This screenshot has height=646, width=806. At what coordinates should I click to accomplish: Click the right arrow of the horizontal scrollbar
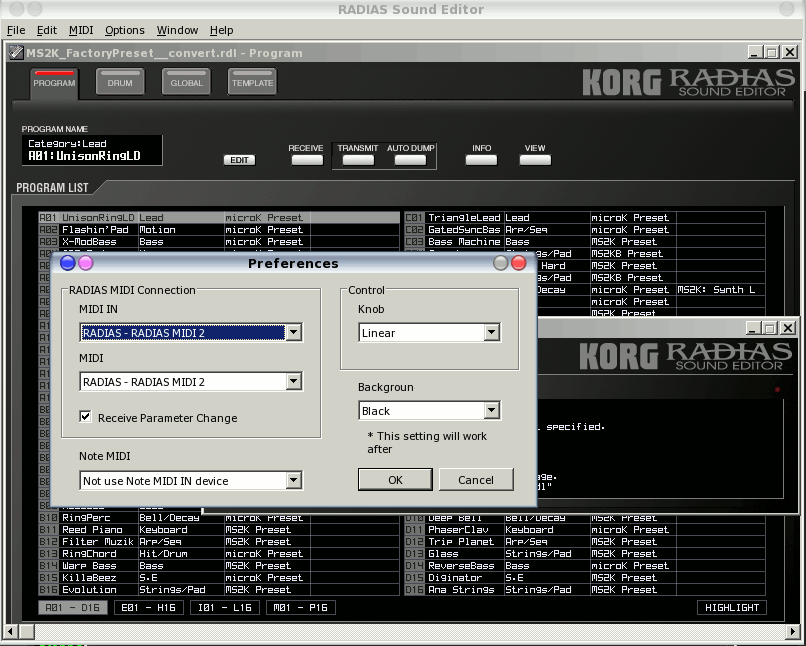(x=793, y=631)
